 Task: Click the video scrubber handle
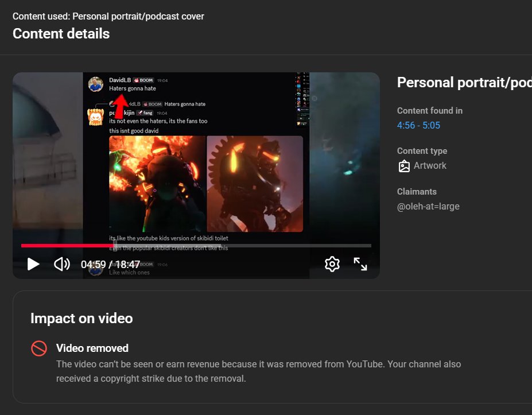coord(115,245)
